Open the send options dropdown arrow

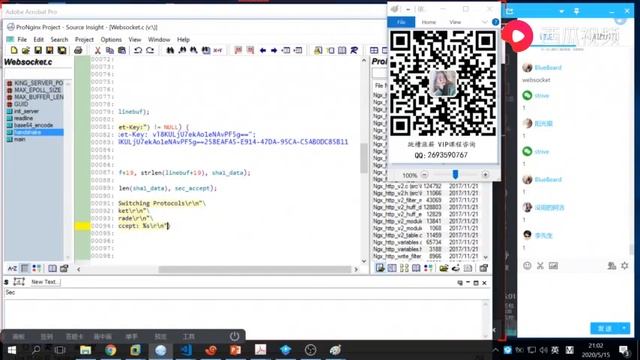[x=624, y=328]
